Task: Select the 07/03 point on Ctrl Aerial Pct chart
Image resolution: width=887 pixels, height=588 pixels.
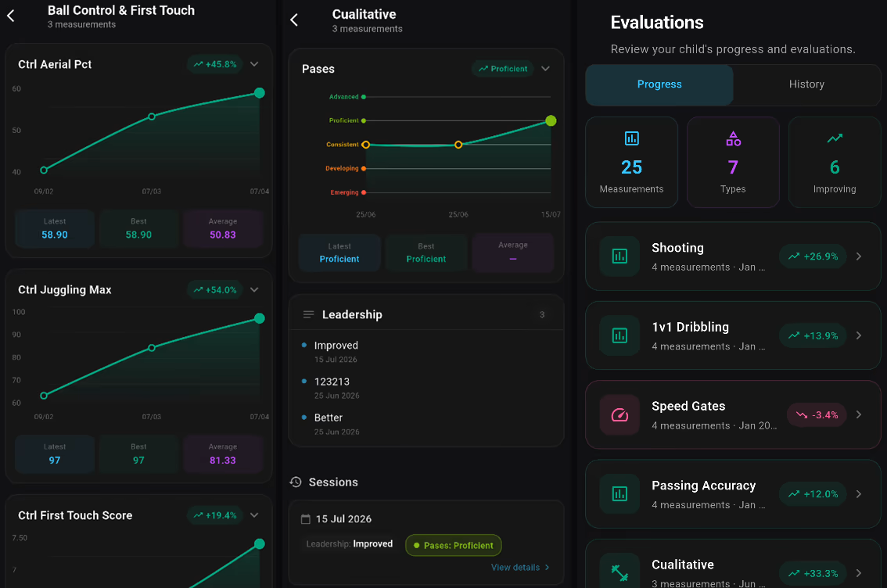Action: coord(152,117)
